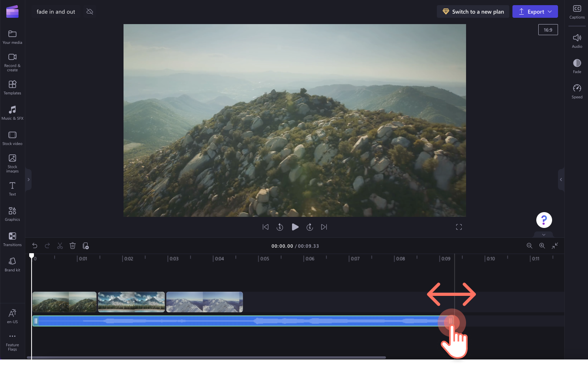Open the Fade effect panel
Screen dimensions: 588x365
(577, 65)
